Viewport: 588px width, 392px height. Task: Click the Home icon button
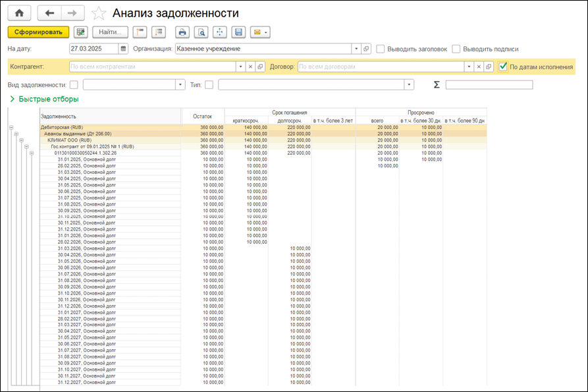click(x=18, y=13)
